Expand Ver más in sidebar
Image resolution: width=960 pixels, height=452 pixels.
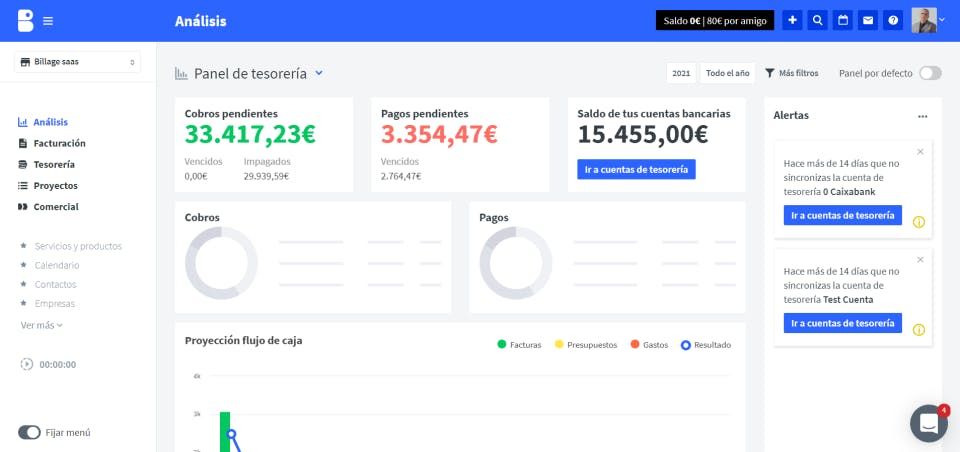[x=42, y=325]
